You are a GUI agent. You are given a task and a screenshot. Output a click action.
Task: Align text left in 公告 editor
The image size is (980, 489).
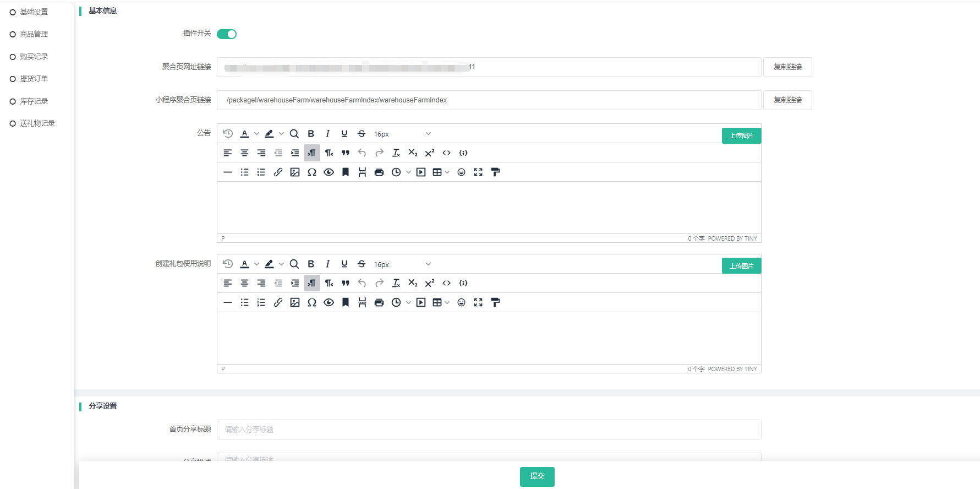228,153
